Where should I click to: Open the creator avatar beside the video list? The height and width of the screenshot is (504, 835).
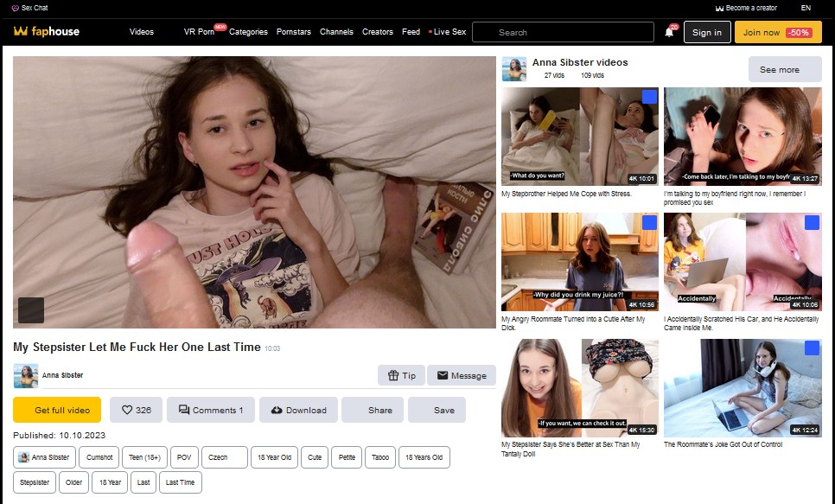click(513, 69)
